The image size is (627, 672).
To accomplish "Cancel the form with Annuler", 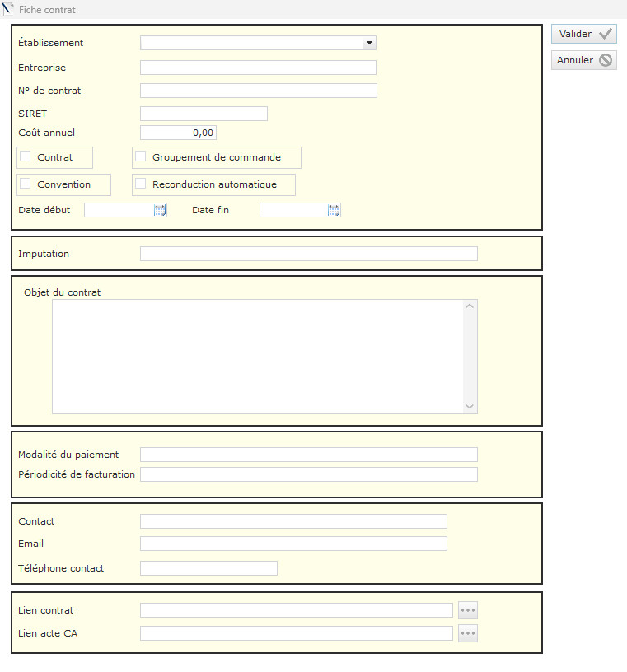I will 584,60.
